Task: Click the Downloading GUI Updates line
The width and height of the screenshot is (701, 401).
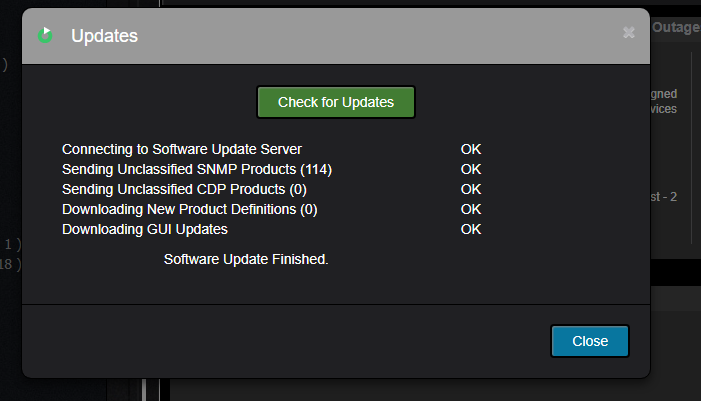Action: click(145, 229)
